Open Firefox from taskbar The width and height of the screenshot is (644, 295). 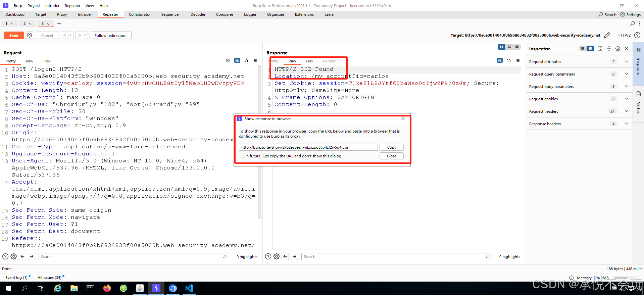point(107,288)
